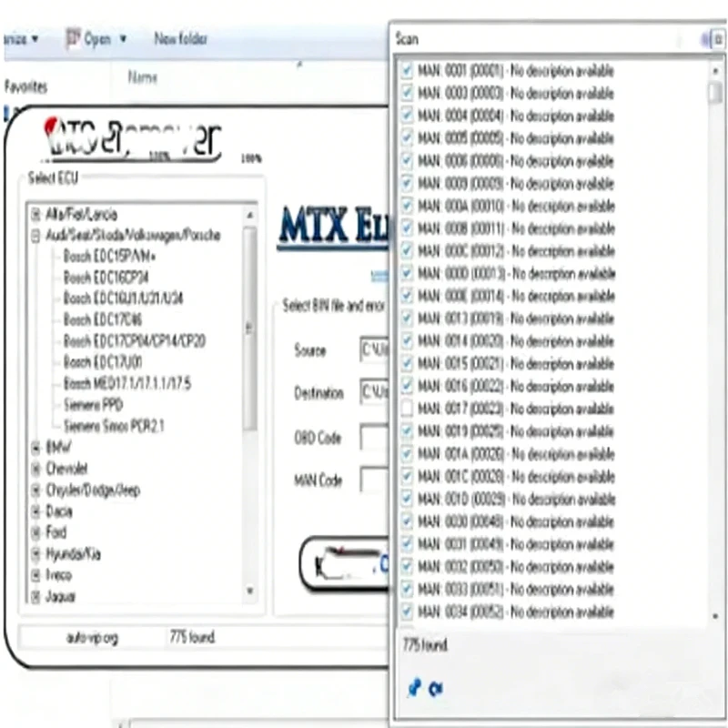Expand the Dacia tree node
This screenshot has width=728, height=728.
pos(35,511)
